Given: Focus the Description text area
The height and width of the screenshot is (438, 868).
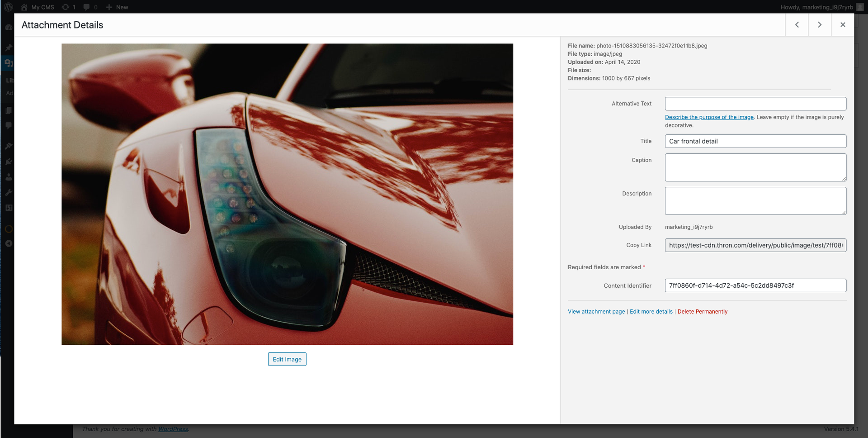Looking at the screenshot, I should click(x=755, y=201).
